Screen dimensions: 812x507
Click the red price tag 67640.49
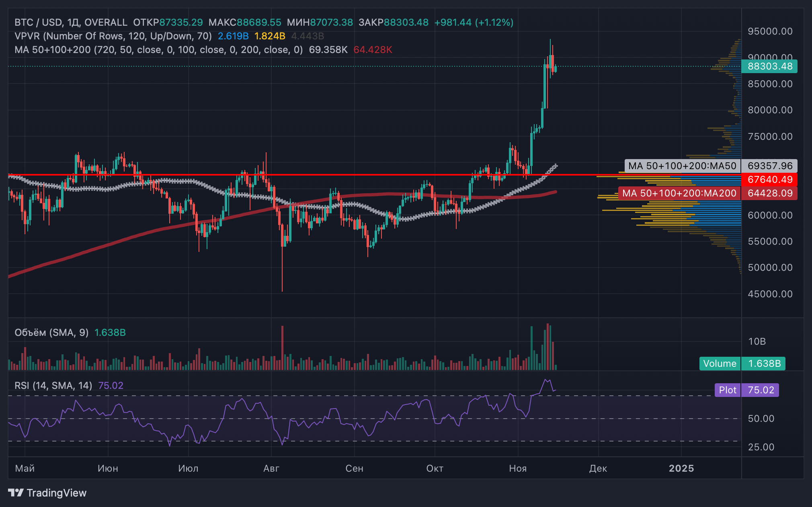coord(769,180)
